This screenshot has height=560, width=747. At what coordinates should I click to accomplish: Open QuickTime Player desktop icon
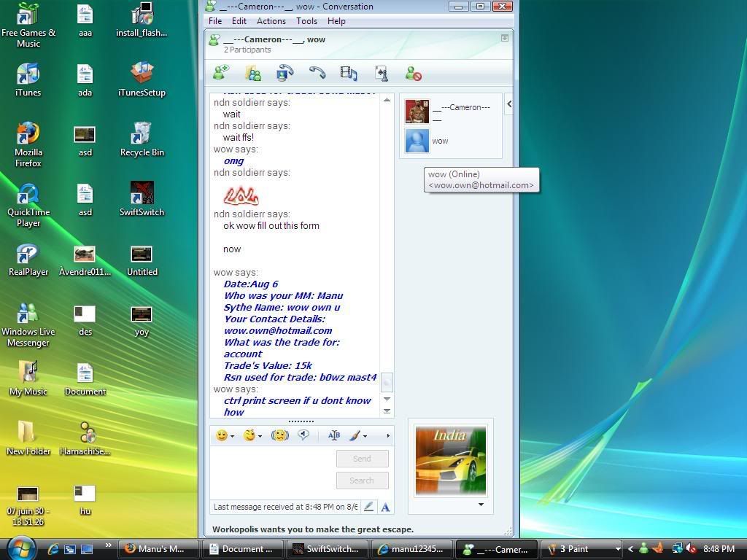28,205
